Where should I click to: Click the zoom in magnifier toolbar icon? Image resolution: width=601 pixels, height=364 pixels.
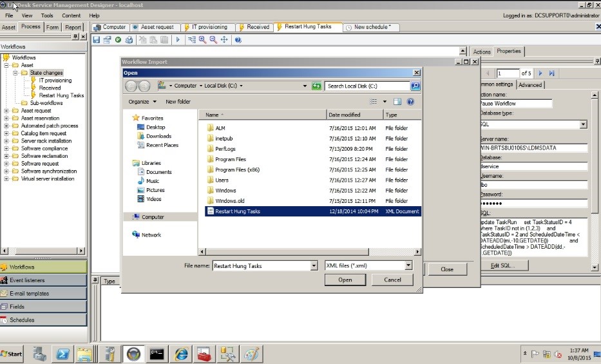[202, 40]
